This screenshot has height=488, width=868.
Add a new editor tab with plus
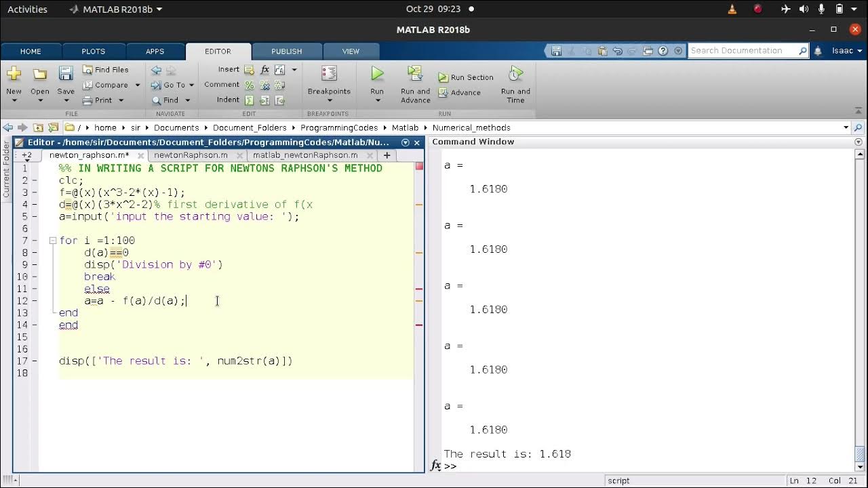point(387,155)
